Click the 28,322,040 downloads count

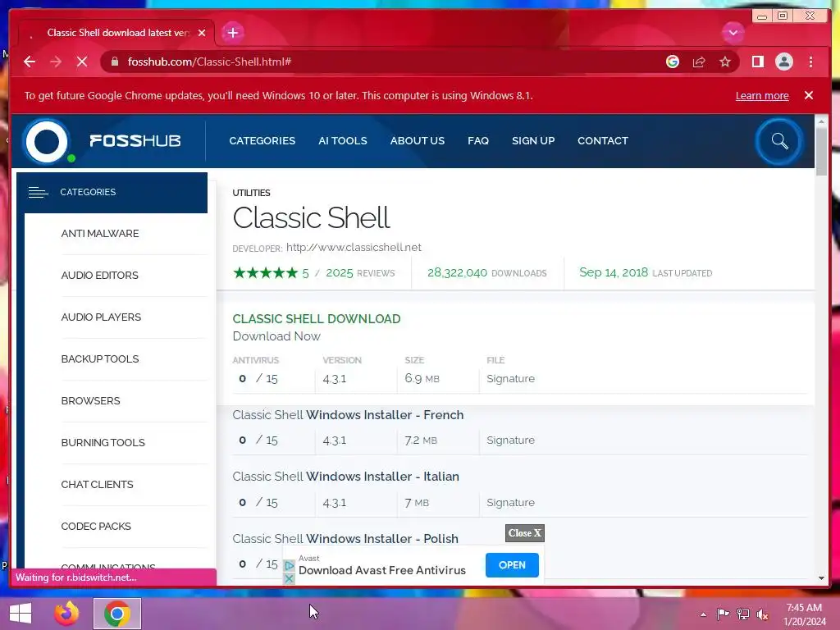(486, 272)
